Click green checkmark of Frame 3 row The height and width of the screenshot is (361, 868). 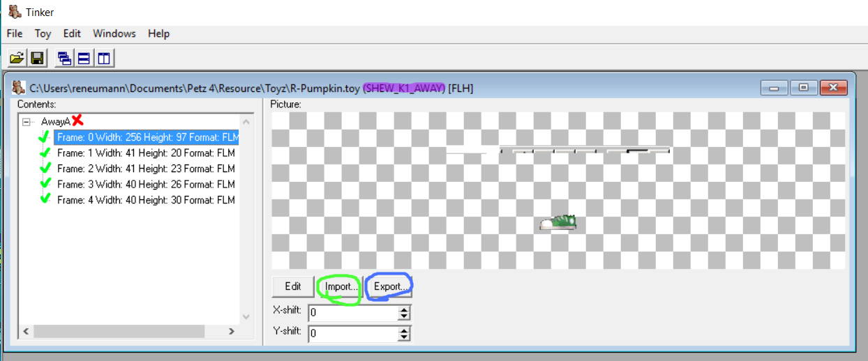point(46,184)
